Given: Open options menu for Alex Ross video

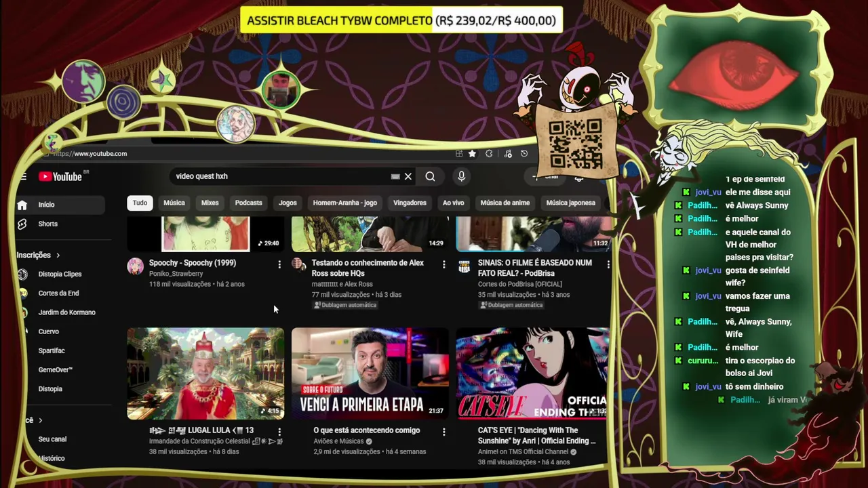Looking at the screenshot, I should 444,264.
